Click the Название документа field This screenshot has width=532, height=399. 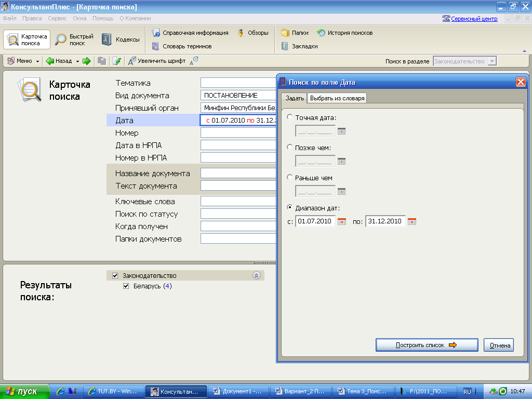coord(238,173)
